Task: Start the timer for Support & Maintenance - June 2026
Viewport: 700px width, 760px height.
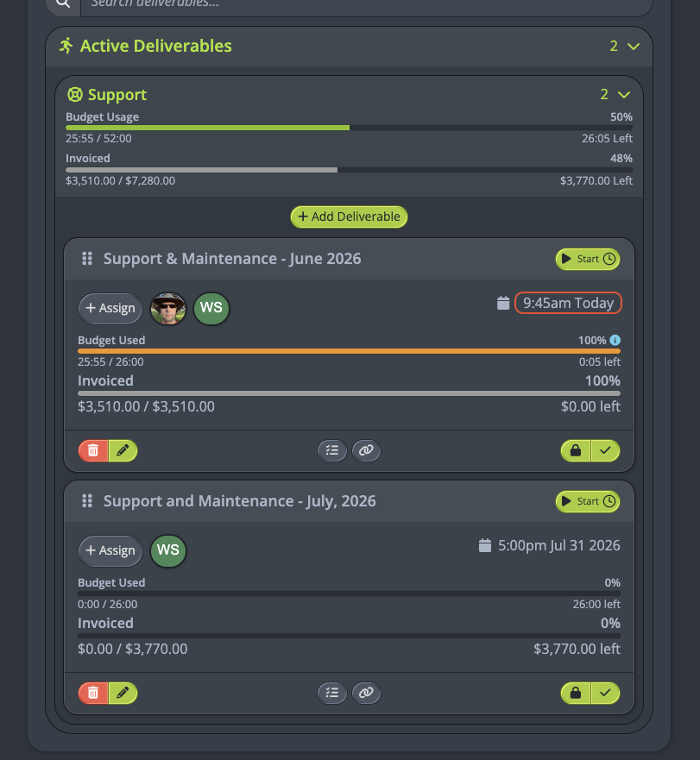Action: (588, 259)
